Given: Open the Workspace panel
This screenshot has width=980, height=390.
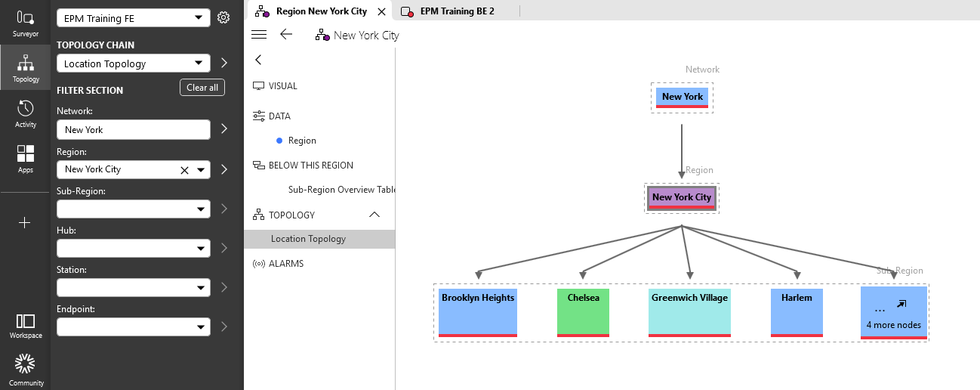Looking at the screenshot, I should coord(25,326).
